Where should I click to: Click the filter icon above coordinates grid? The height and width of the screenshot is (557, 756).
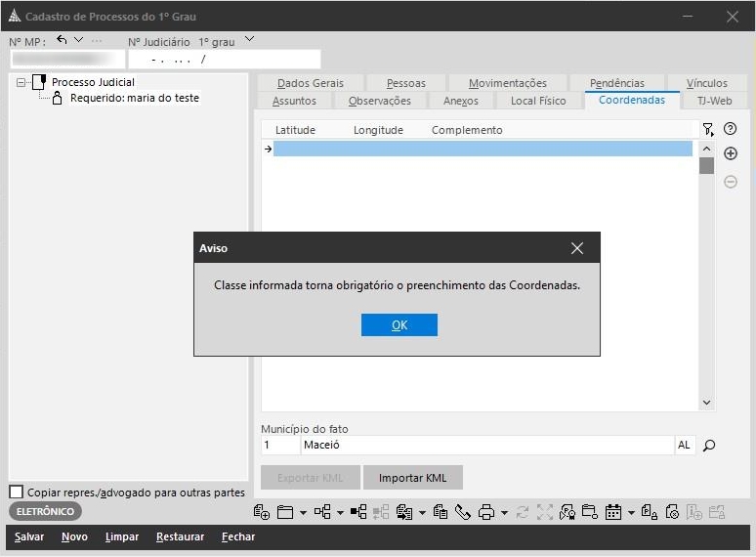[707, 129]
